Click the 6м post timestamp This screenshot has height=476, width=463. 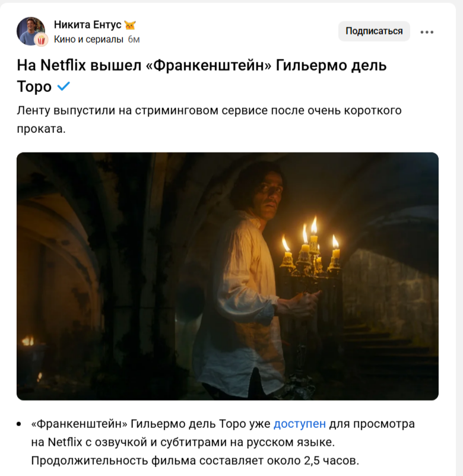point(134,39)
